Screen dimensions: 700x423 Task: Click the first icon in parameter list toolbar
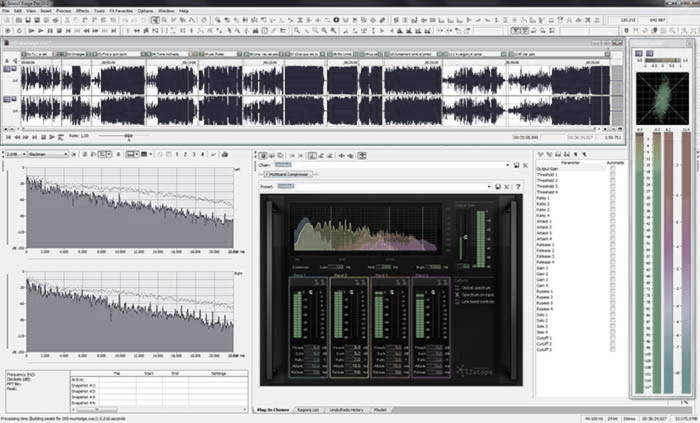click(x=541, y=154)
